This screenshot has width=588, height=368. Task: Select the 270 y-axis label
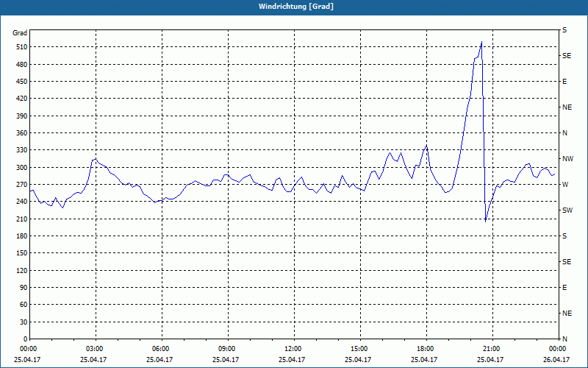click(22, 185)
